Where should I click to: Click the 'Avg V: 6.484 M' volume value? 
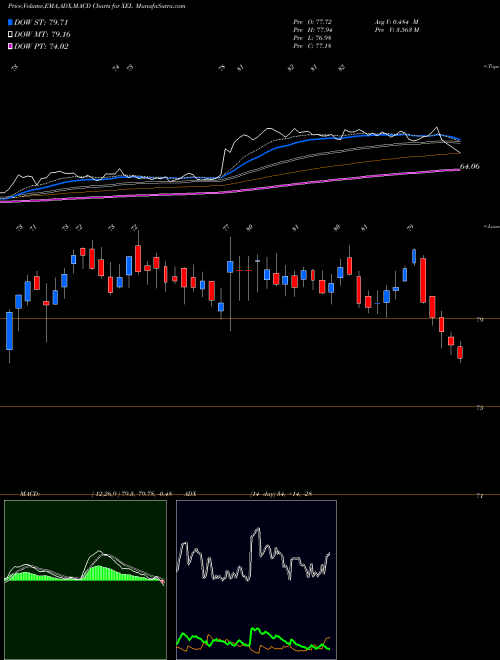(x=396, y=21)
